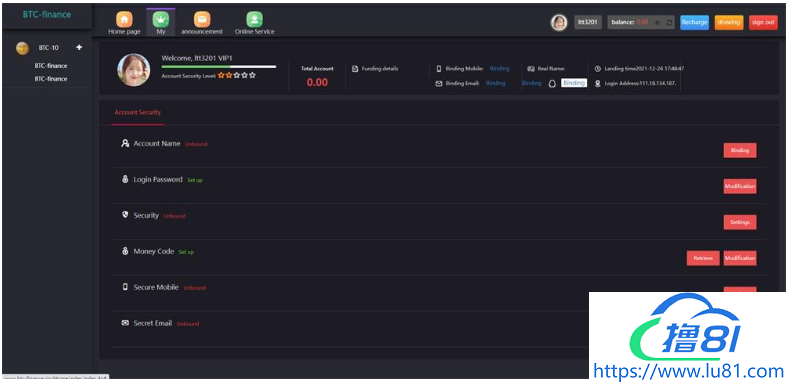Click the balance refresh icon
The height and width of the screenshot is (382, 789).
tap(669, 23)
